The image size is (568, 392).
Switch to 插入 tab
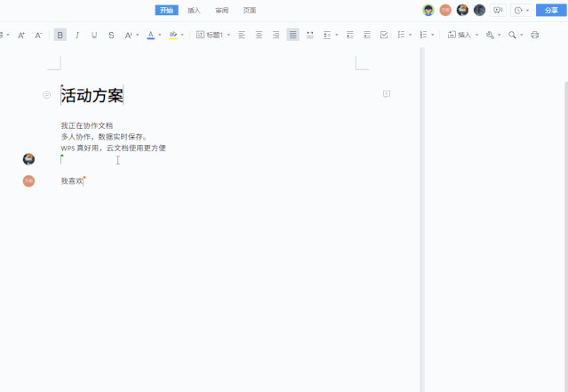[x=194, y=11]
